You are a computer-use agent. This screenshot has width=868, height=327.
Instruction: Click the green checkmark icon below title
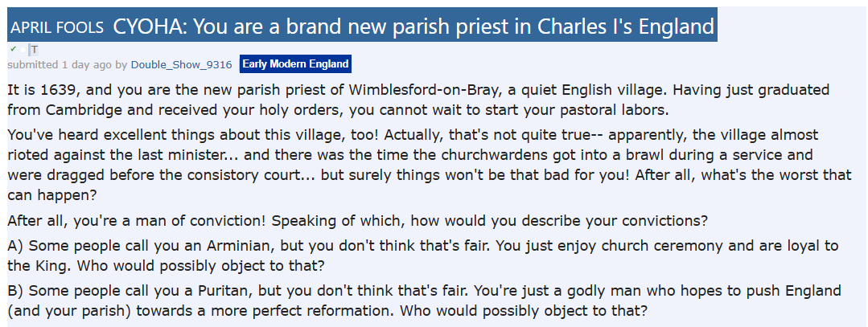click(14, 48)
